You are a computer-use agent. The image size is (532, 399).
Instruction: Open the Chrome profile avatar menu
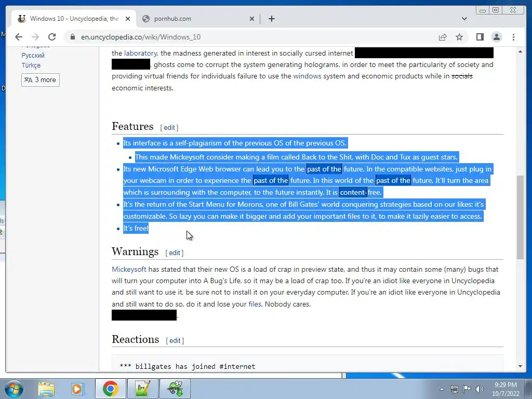[496, 37]
